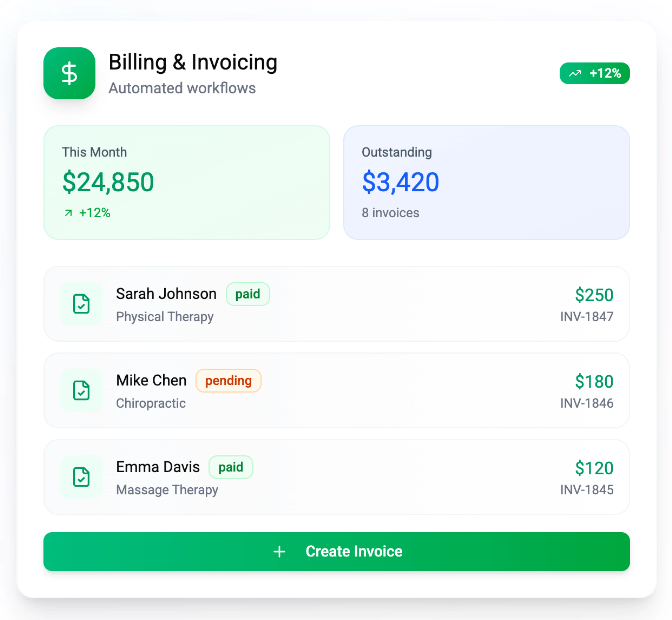Image resolution: width=672 pixels, height=620 pixels.
Task: Click the plus icon inside Create Invoice button
Action: 279,551
